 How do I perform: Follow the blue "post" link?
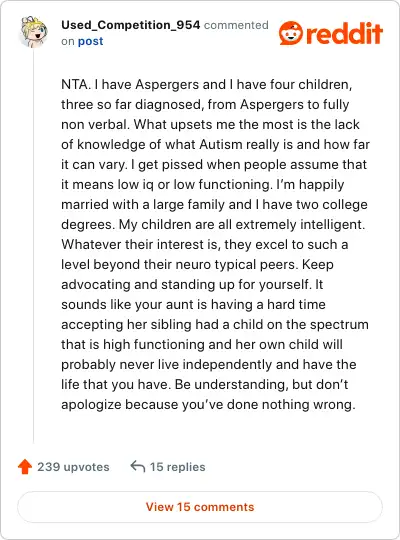[x=90, y=42]
